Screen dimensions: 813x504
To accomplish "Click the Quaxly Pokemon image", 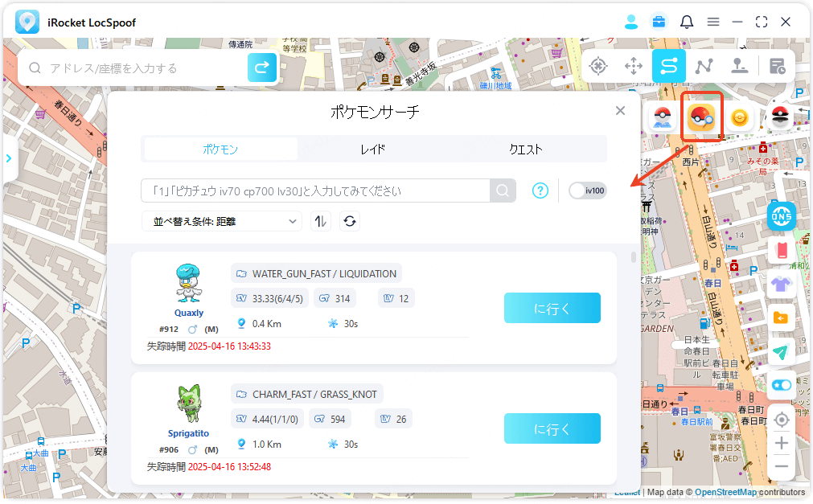I will click(188, 283).
